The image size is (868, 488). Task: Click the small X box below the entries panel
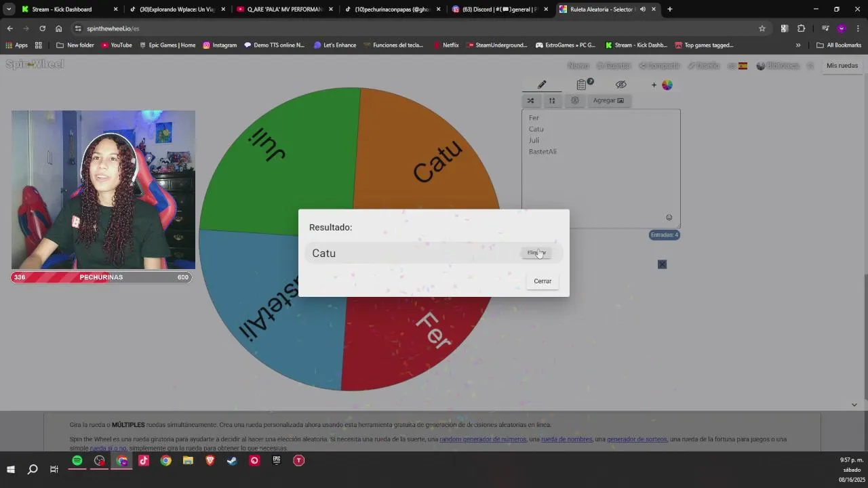pos(662,264)
